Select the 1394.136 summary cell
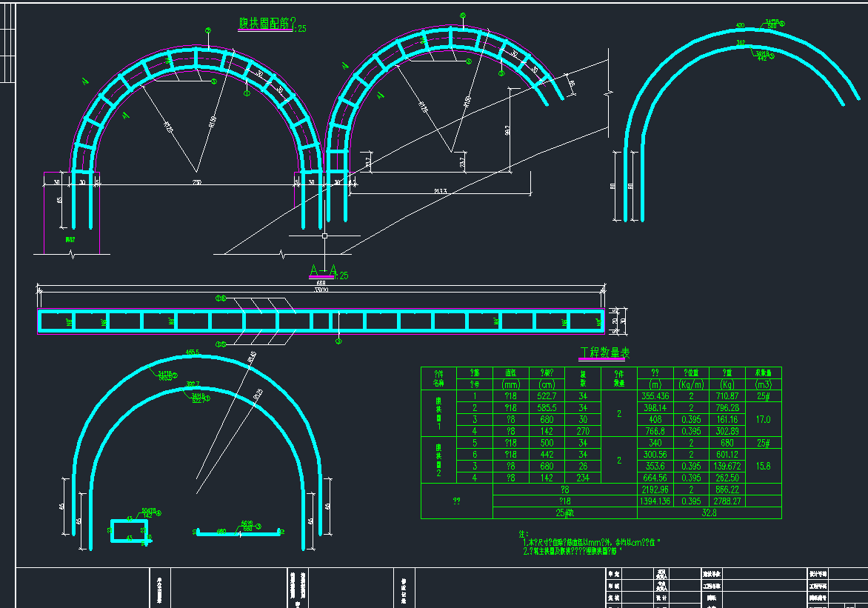 point(655,501)
